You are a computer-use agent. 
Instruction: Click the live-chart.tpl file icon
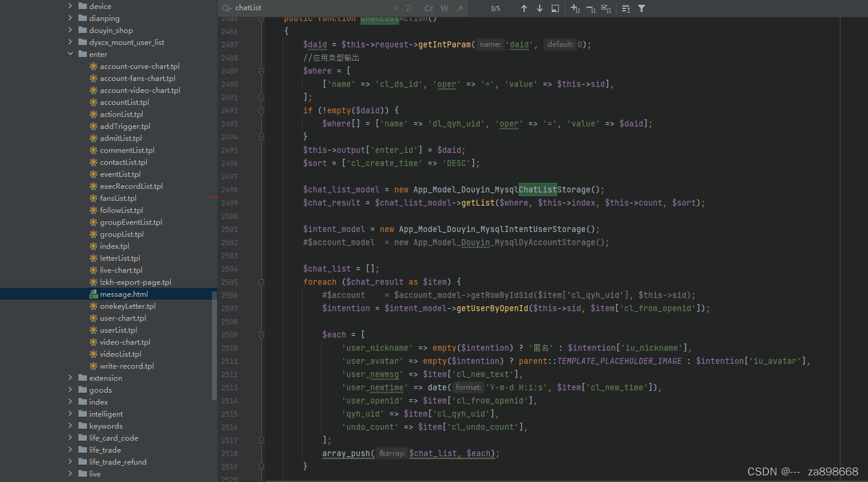point(93,270)
